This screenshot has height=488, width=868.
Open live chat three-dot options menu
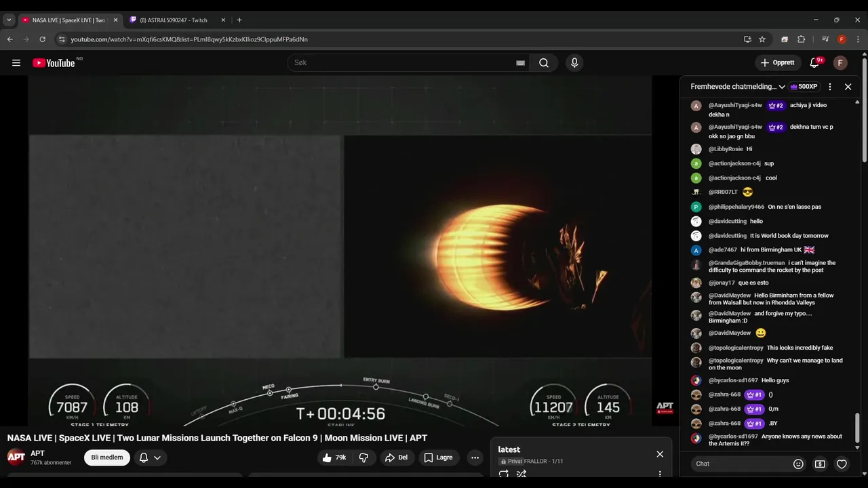coord(830,87)
